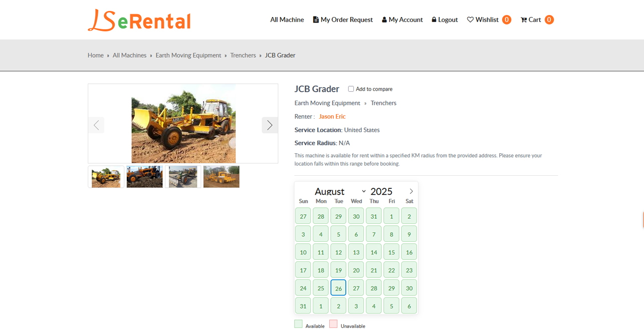Select August 17 on calendar
Image resolution: width=644 pixels, height=330 pixels.
tap(303, 270)
